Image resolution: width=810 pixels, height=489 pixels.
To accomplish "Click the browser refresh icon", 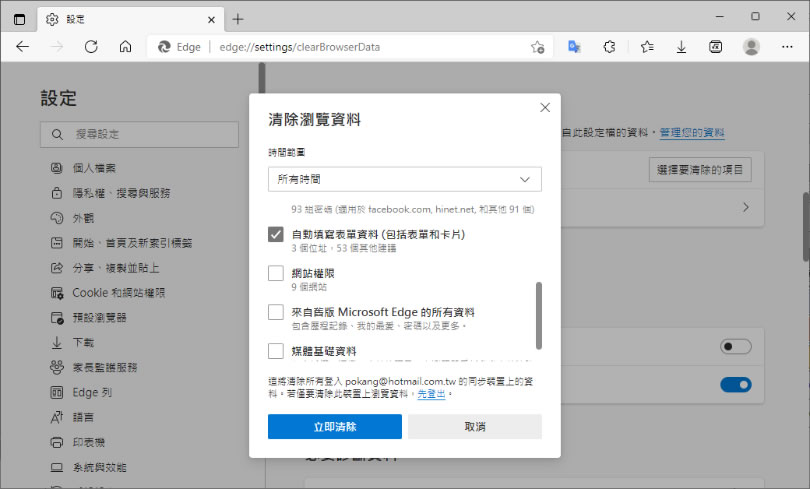I will tap(91, 47).
